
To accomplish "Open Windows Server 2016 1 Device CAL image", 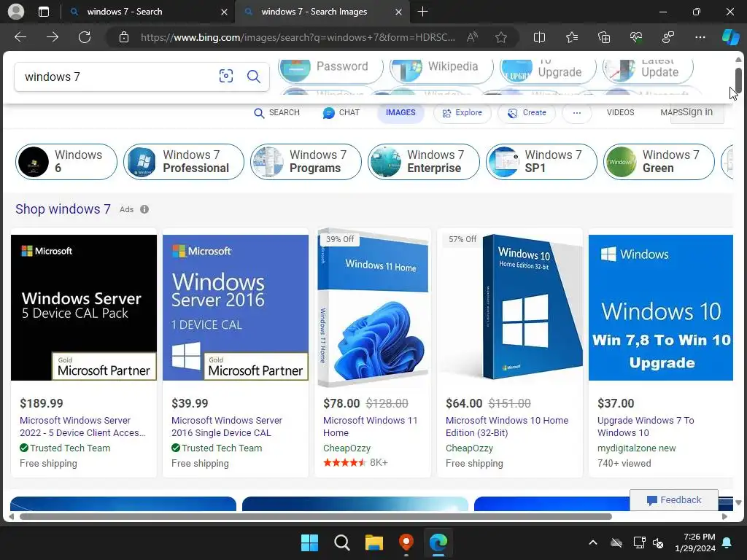I will coord(236,308).
